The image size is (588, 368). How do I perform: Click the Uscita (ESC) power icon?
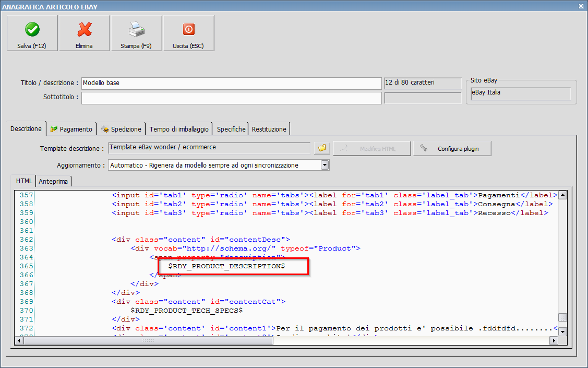coord(188,29)
